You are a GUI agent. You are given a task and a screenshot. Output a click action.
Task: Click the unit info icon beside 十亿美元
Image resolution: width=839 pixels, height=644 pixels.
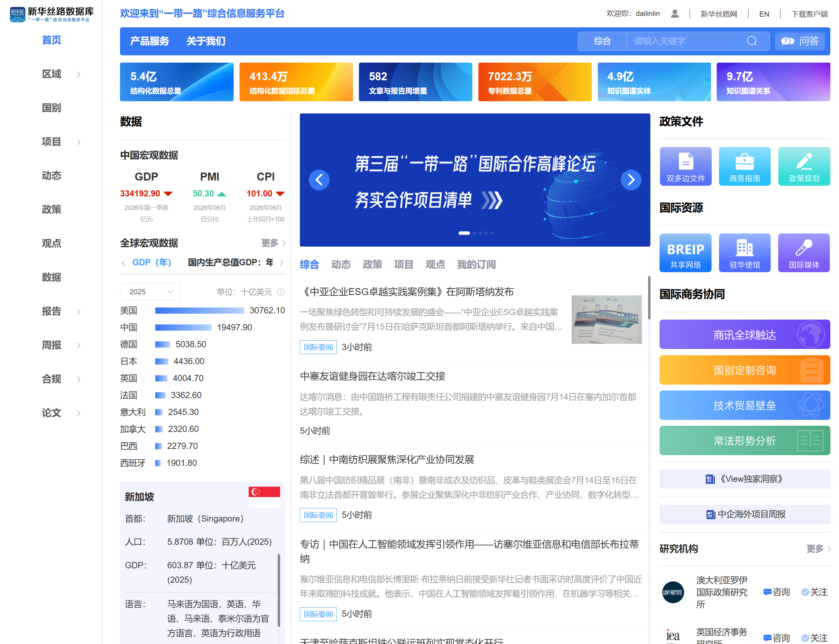click(x=281, y=292)
